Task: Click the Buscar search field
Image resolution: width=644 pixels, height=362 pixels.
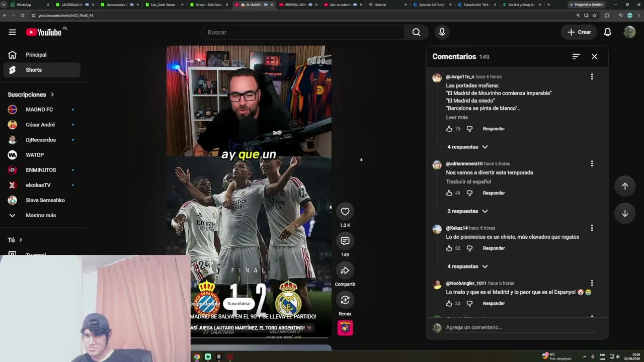Action: (x=303, y=32)
